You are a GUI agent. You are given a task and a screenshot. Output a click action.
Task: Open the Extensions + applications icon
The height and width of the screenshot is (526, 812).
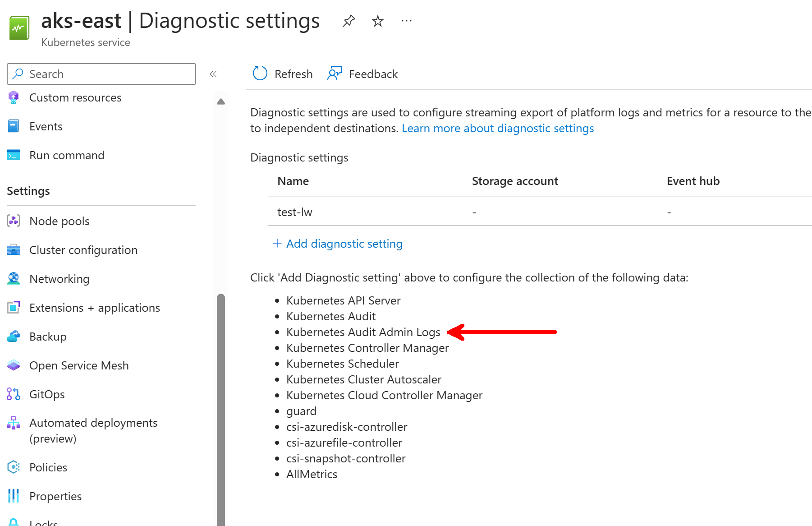coord(14,307)
